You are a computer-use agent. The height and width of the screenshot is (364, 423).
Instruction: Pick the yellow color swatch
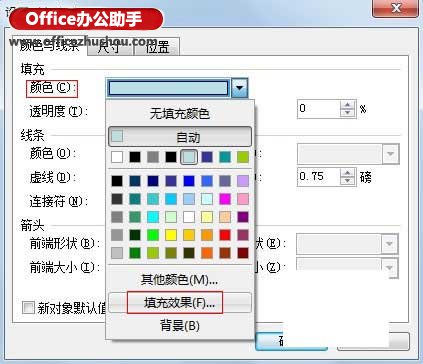tap(171, 235)
